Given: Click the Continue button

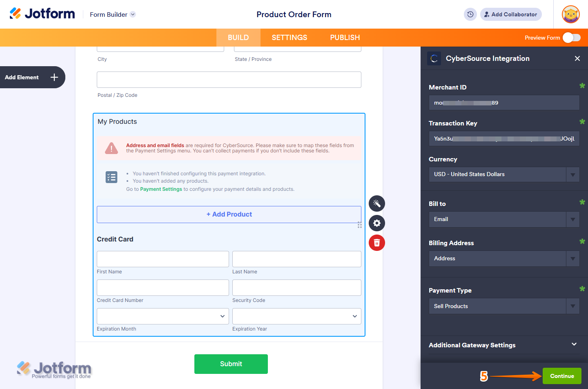Looking at the screenshot, I should 562,376.
